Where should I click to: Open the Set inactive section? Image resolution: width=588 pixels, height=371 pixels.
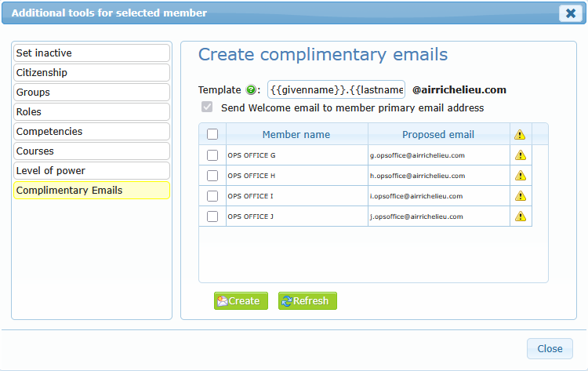[x=92, y=53]
